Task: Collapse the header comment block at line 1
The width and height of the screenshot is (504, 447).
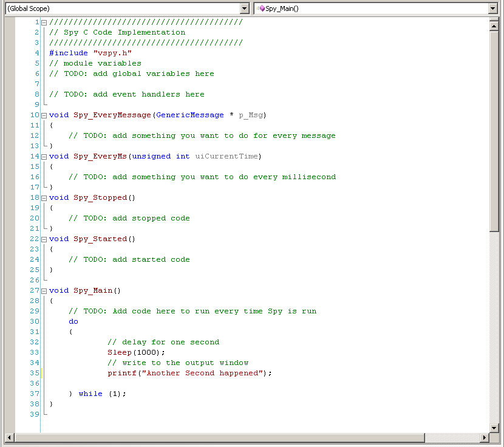Action: pyautogui.click(x=44, y=22)
